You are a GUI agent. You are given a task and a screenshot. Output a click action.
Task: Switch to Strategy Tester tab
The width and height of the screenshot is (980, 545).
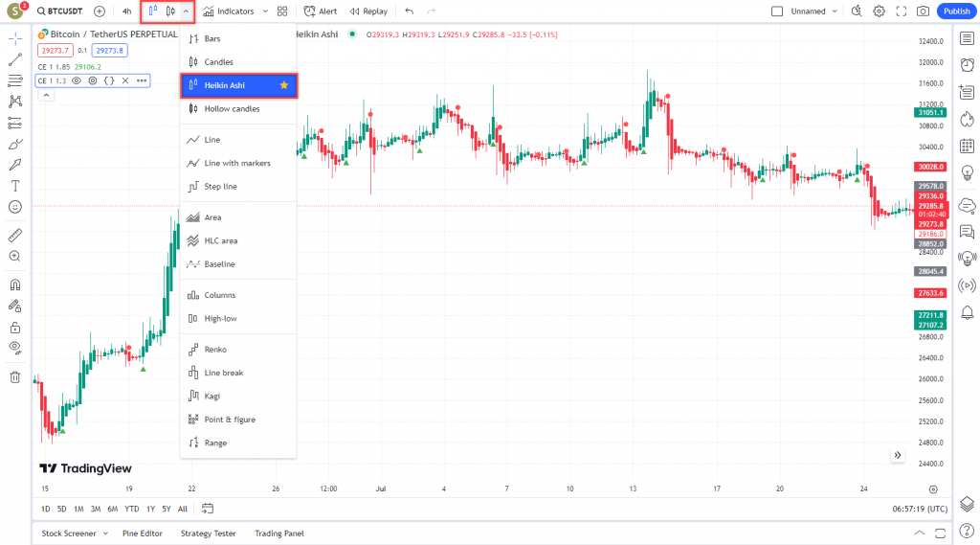coord(208,534)
